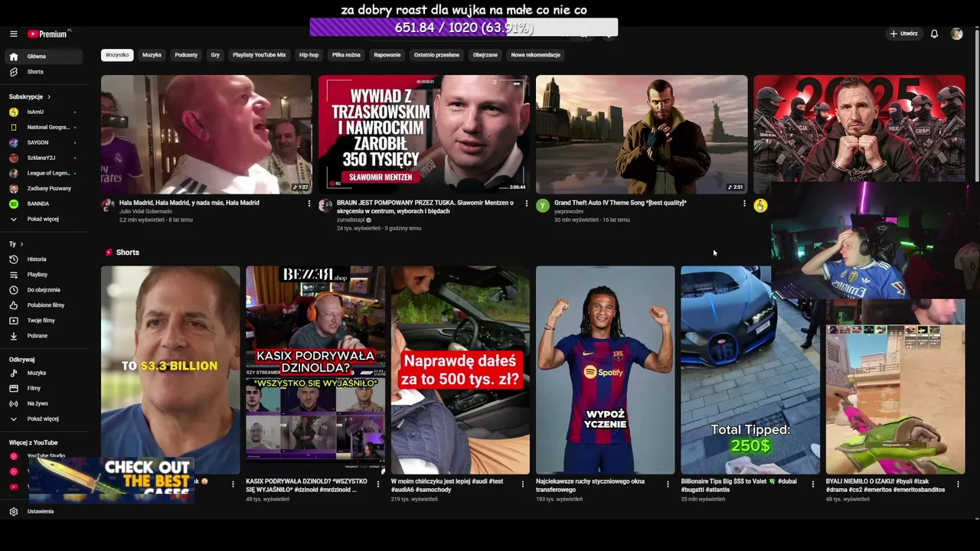This screenshot has height=551, width=980.
Task: Open Pobrane downloads
Action: pos(45,336)
